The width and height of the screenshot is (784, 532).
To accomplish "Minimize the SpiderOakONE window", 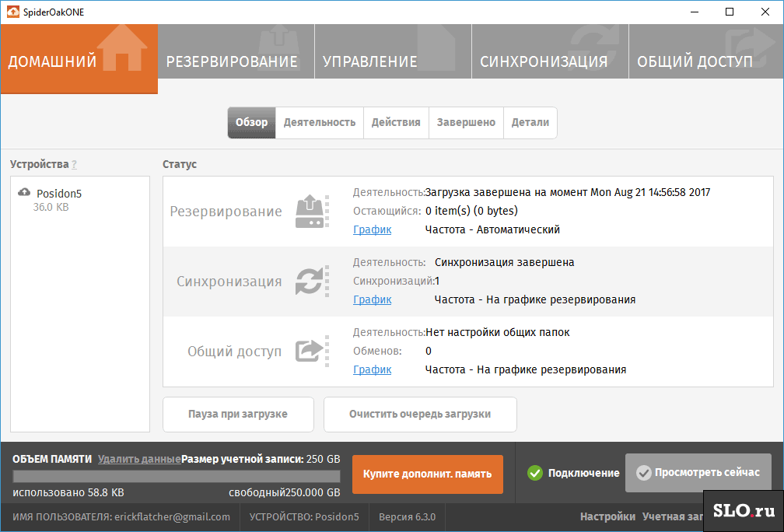I will tap(695, 12).
